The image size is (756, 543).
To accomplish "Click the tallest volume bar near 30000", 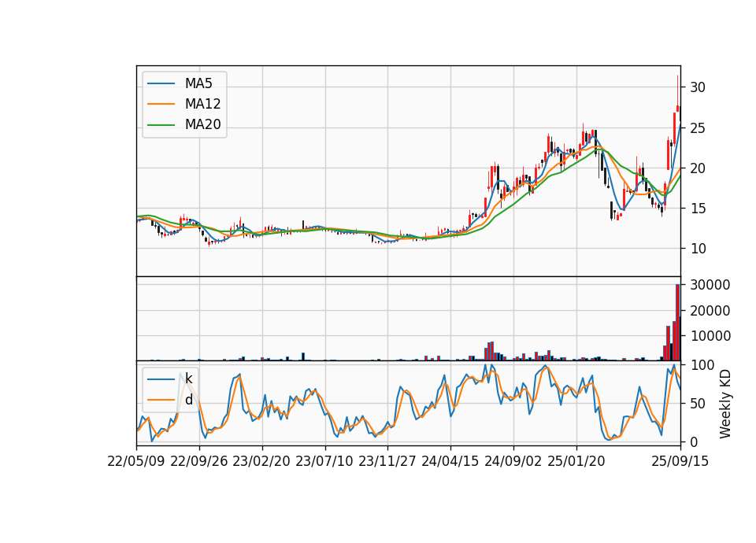I will click(677, 323).
